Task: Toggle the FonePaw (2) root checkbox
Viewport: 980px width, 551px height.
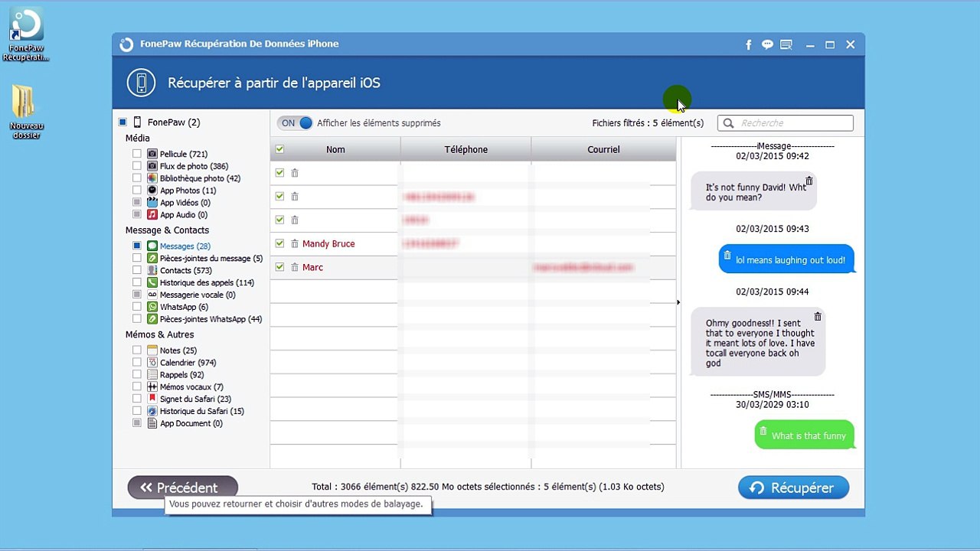Action: [122, 122]
